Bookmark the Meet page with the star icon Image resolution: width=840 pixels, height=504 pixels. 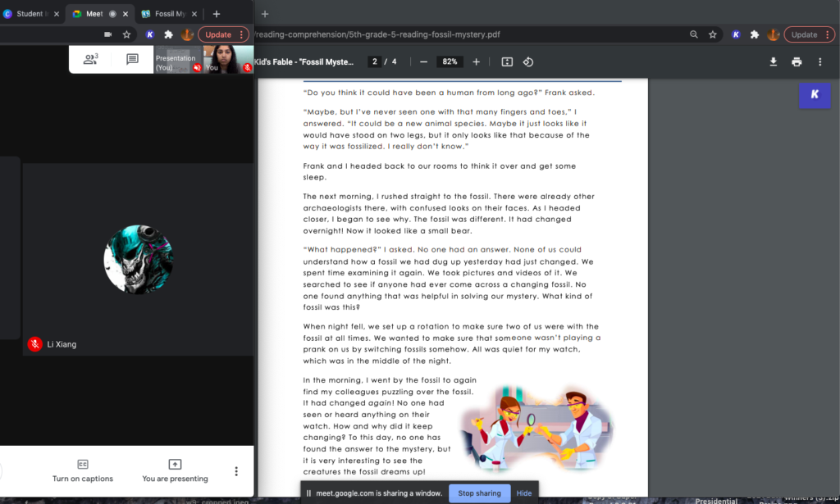[126, 34]
